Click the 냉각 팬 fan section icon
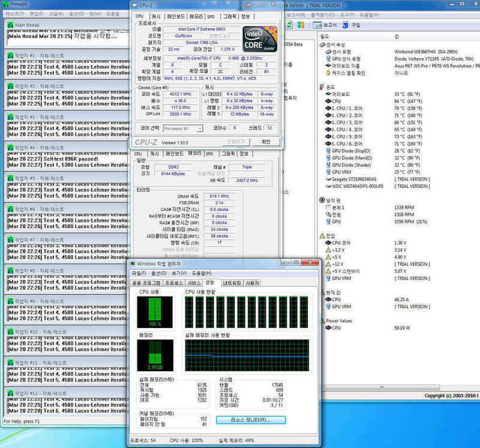This screenshot has width=480, height=448. (322, 200)
